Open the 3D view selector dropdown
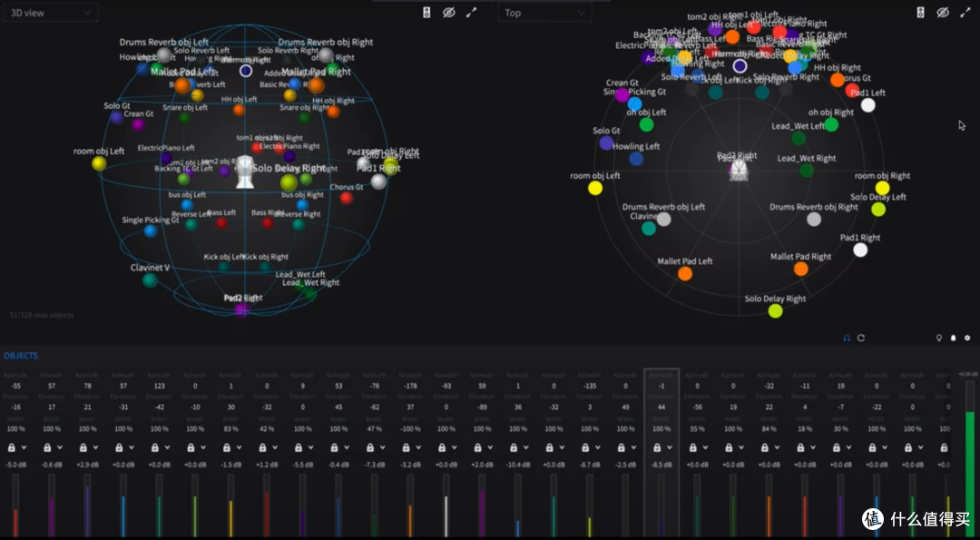Image resolution: width=980 pixels, height=540 pixels. pyautogui.click(x=51, y=13)
